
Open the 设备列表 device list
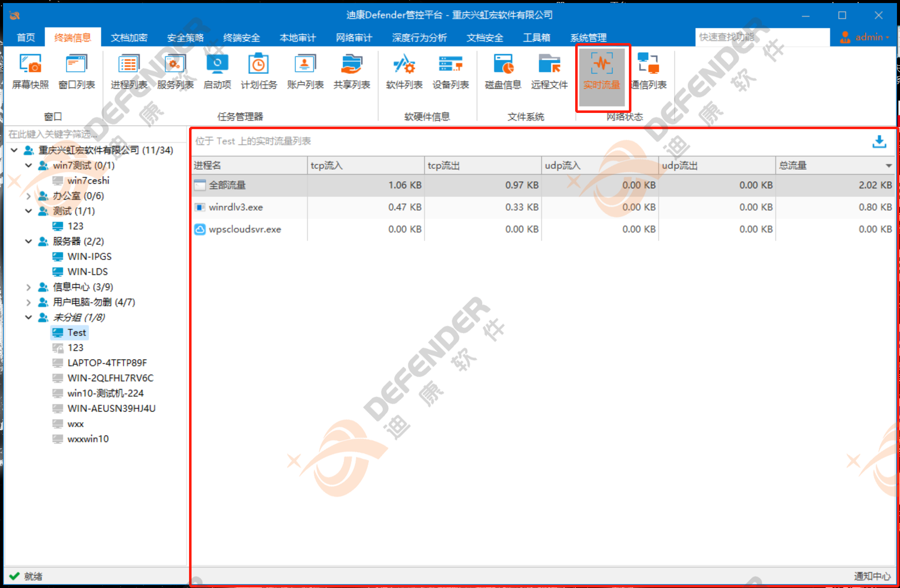(451, 72)
